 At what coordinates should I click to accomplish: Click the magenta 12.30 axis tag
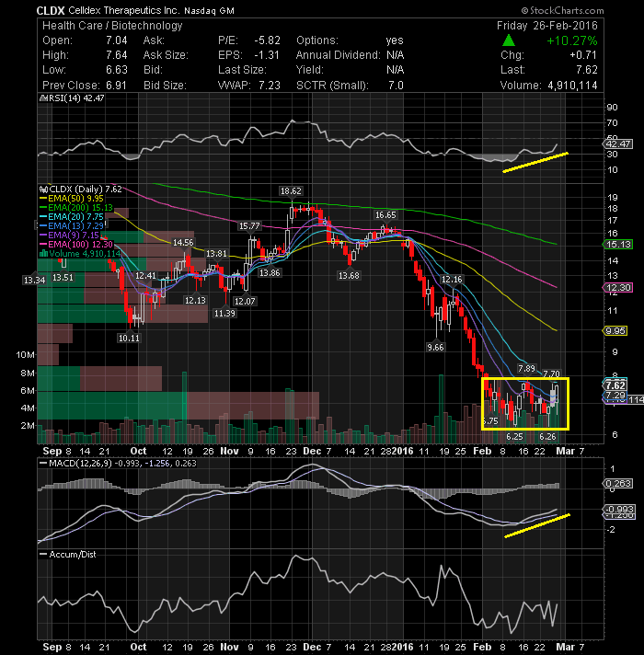coord(618,287)
